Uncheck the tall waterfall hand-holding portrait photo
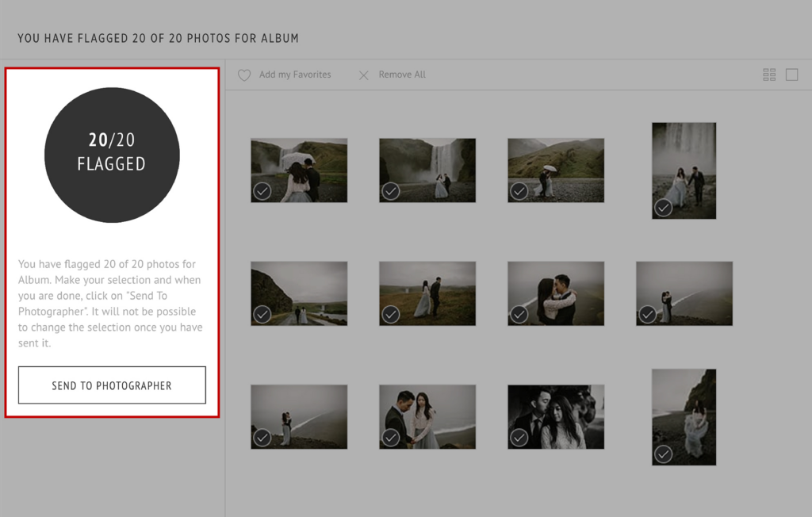The width and height of the screenshot is (812, 517). pos(663,208)
